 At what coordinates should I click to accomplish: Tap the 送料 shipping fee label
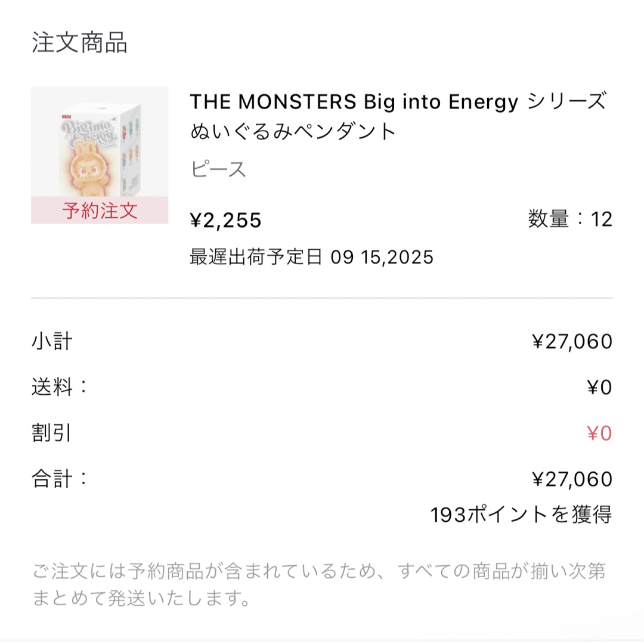60,387
